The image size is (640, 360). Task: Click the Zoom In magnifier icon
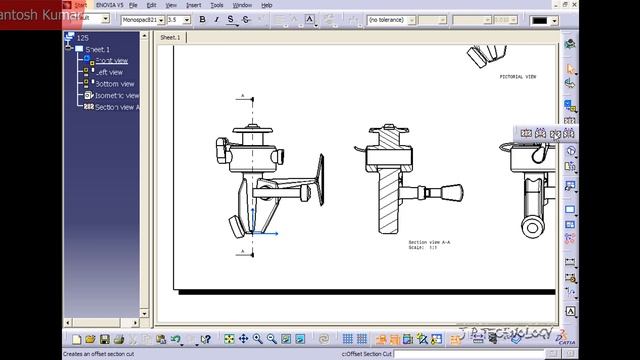pyautogui.click(x=258, y=339)
